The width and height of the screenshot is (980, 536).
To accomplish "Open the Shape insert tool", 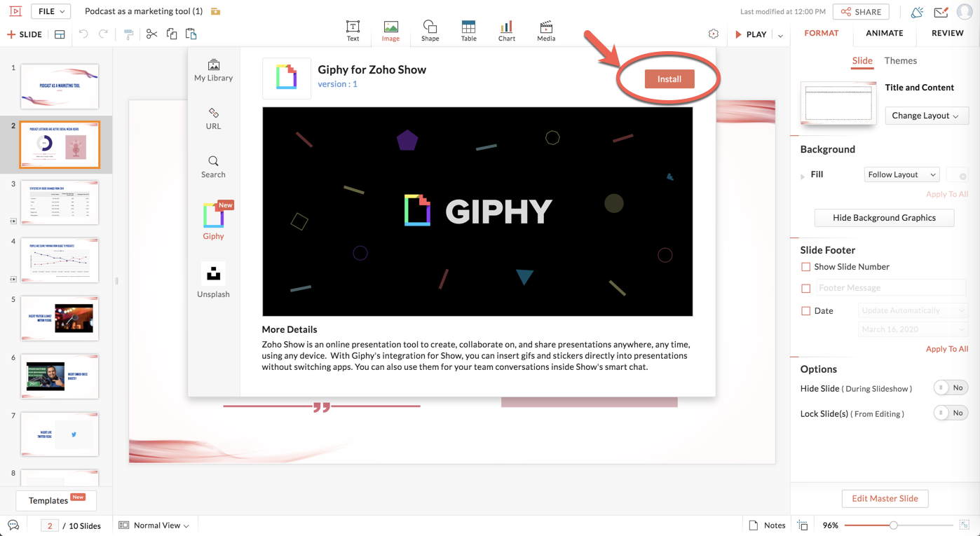I will [430, 31].
